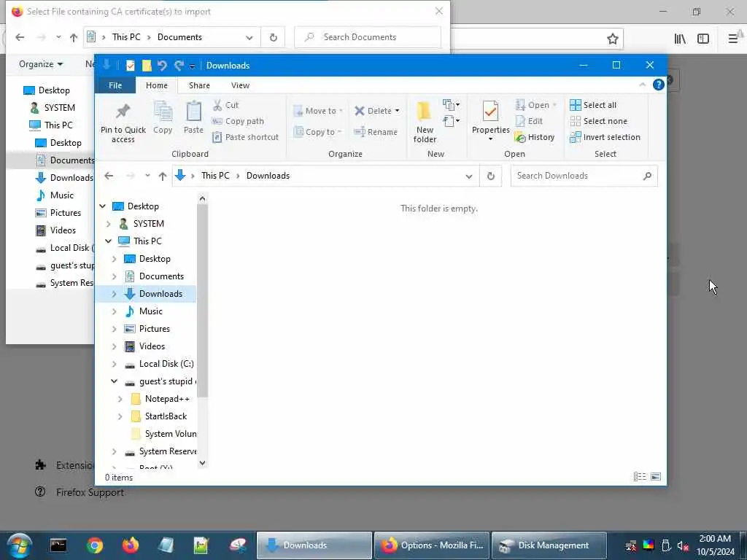Switch to the Home ribbon tab
The width and height of the screenshot is (747, 560).
(157, 85)
